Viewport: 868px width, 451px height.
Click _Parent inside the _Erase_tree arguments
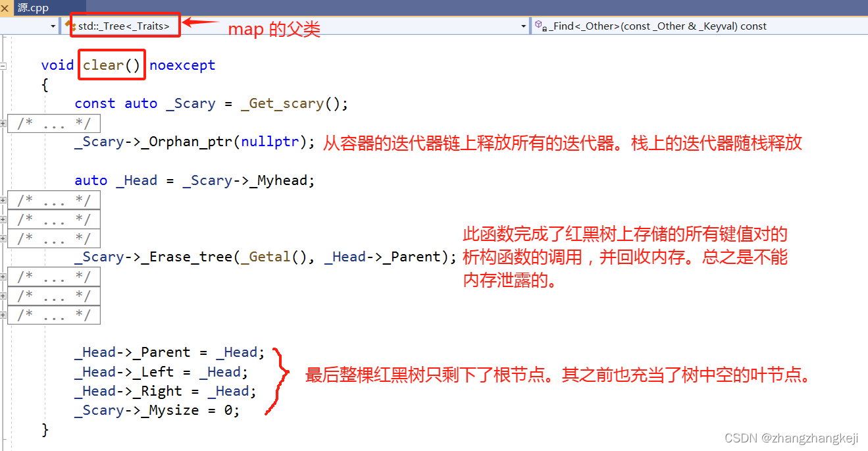click(x=411, y=257)
